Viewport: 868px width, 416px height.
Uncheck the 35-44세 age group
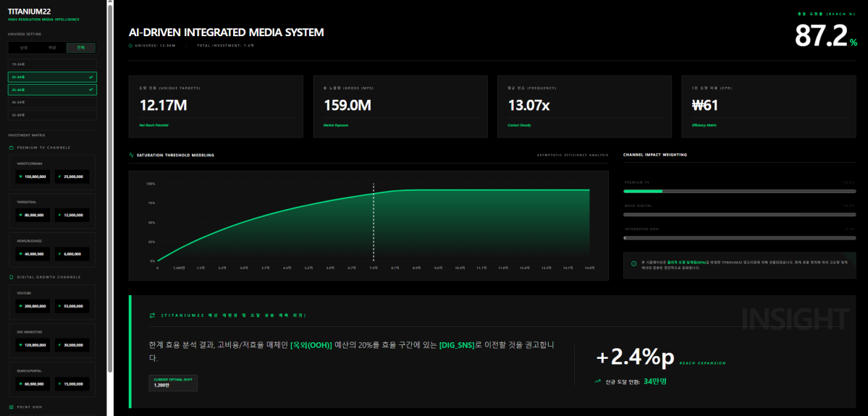pyautogui.click(x=52, y=90)
